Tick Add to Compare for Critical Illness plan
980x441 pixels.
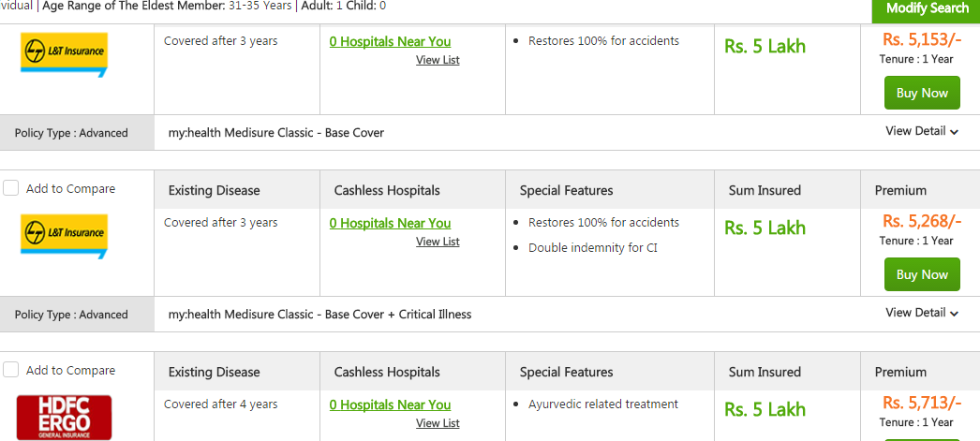click(x=11, y=188)
